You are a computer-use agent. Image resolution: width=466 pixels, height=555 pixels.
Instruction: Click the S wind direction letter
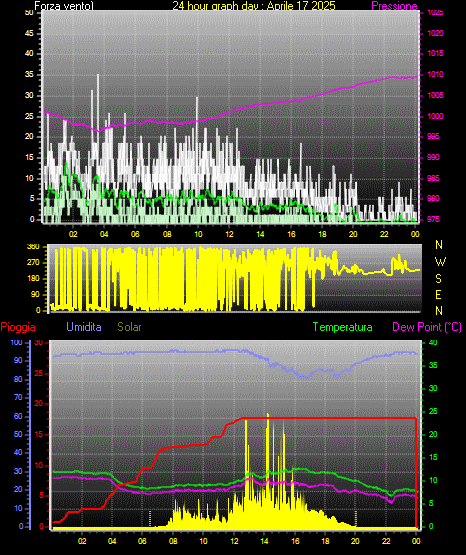(x=438, y=279)
